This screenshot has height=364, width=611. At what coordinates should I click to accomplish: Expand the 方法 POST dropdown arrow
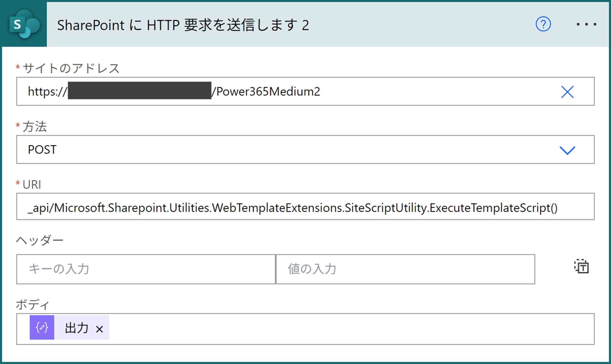(567, 150)
